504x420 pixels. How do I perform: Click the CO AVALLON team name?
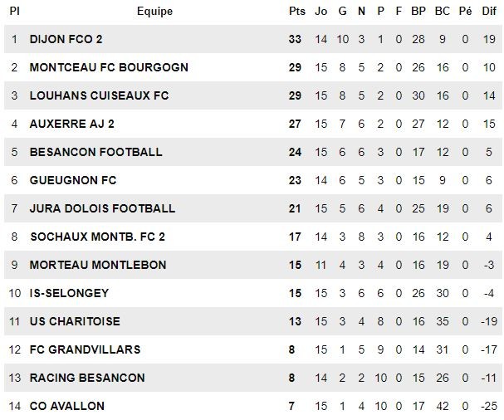point(67,406)
